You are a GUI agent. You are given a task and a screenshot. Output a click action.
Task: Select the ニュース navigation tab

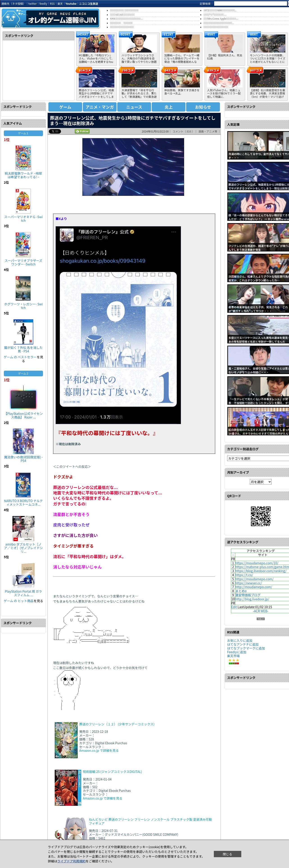click(x=134, y=107)
